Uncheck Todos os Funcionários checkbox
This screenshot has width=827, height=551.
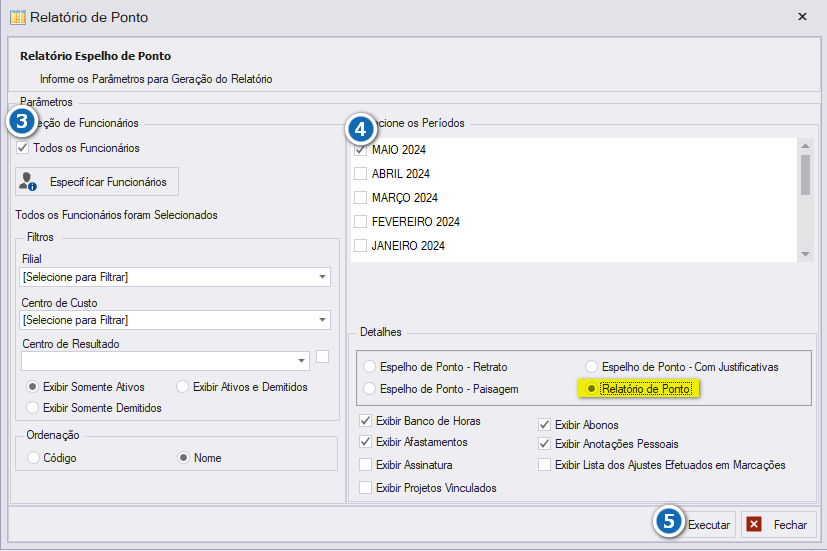[22, 148]
